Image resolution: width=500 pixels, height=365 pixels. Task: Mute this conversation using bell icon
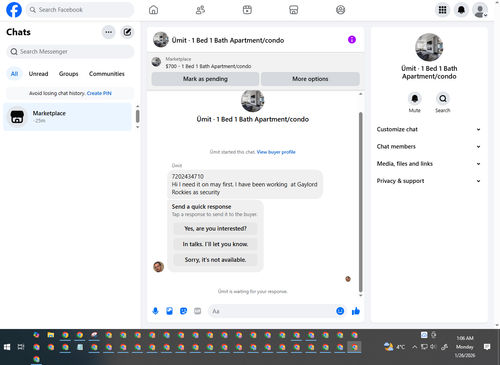coord(415,99)
